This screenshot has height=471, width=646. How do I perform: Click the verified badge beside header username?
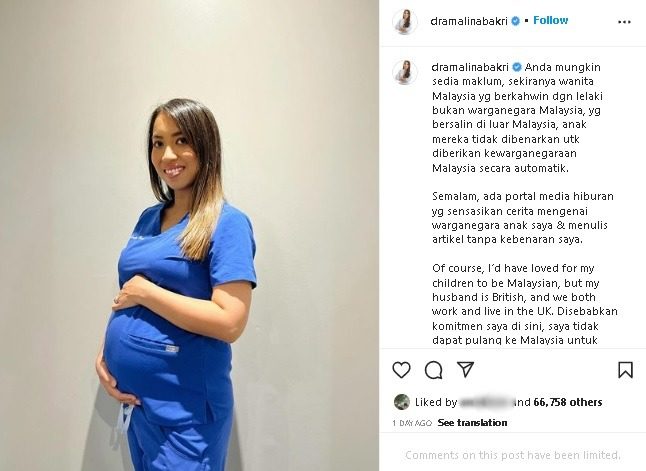(x=515, y=21)
